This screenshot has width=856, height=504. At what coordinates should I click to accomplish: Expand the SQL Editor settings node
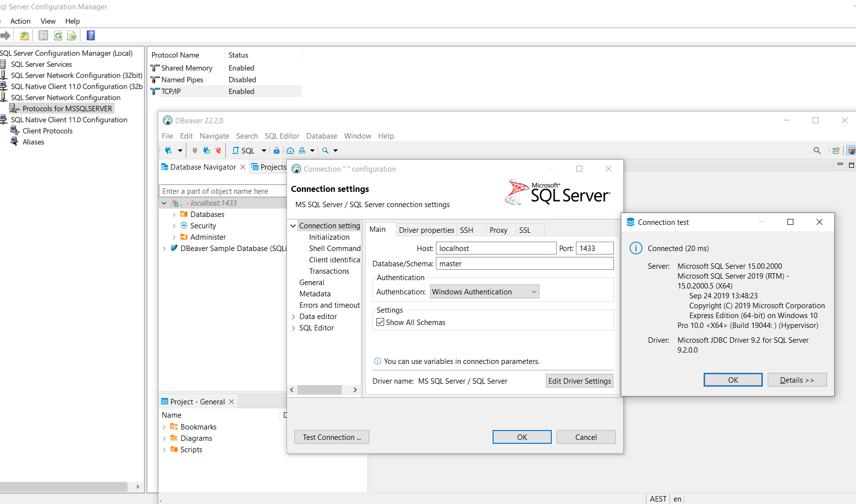point(293,328)
